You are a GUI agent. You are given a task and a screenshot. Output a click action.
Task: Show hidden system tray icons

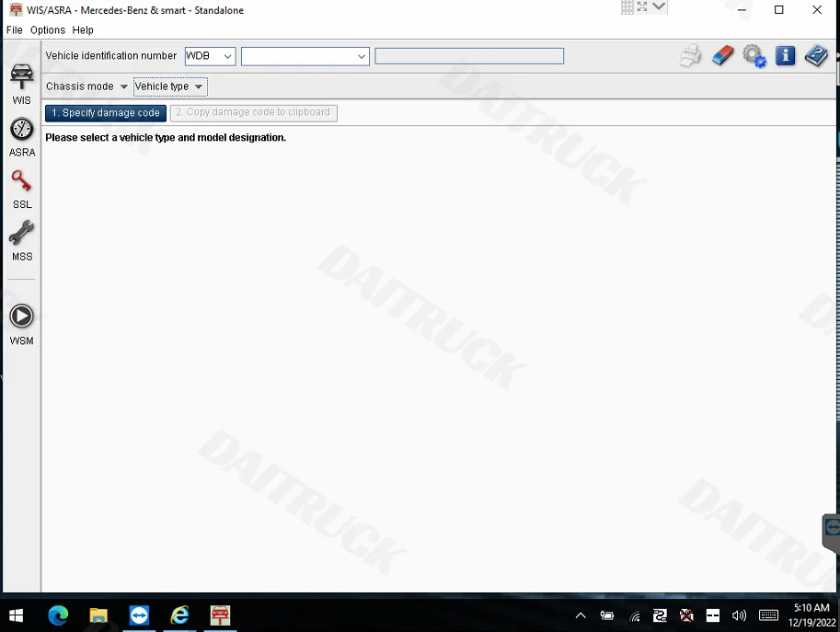581,616
